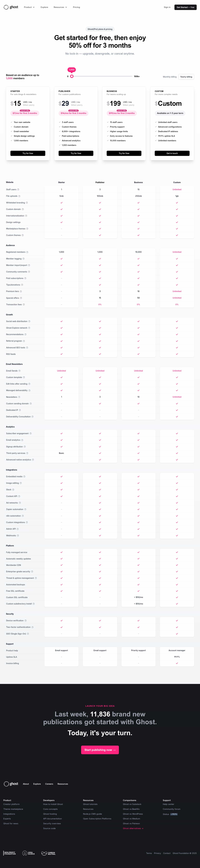Click help icon beside Transaction fees
The width and height of the screenshot is (200, 868).
pyautogui.click(x=24, y=305)
